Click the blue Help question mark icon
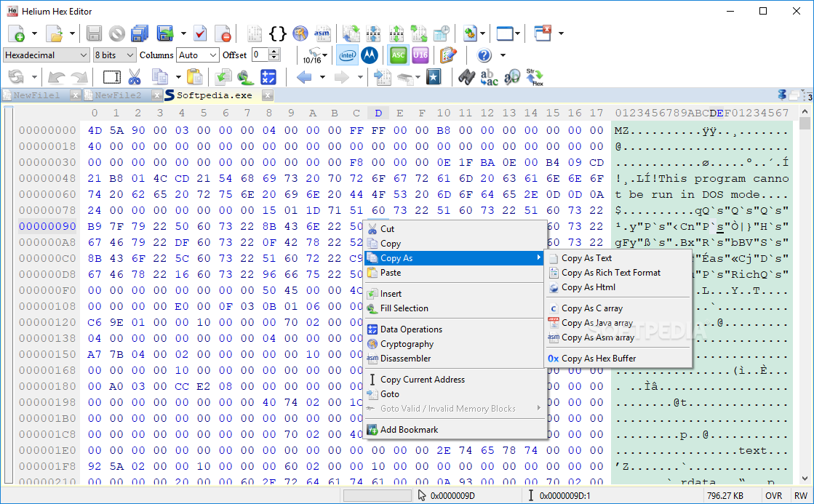The image size is (814, 504). 484,55
